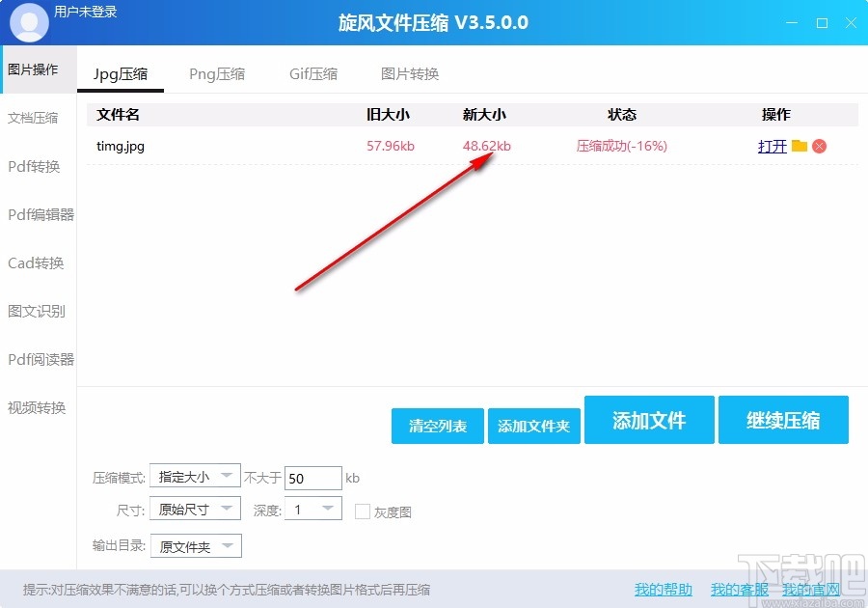Open the 视频转换 panel
Viewport: 868px width, 608px height.
tap(38, 407)
